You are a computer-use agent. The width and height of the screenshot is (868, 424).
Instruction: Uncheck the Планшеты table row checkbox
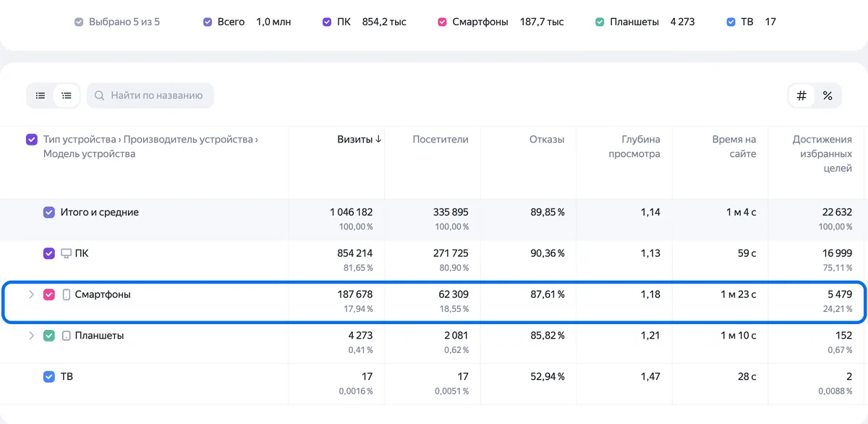(x=49, y=336)
